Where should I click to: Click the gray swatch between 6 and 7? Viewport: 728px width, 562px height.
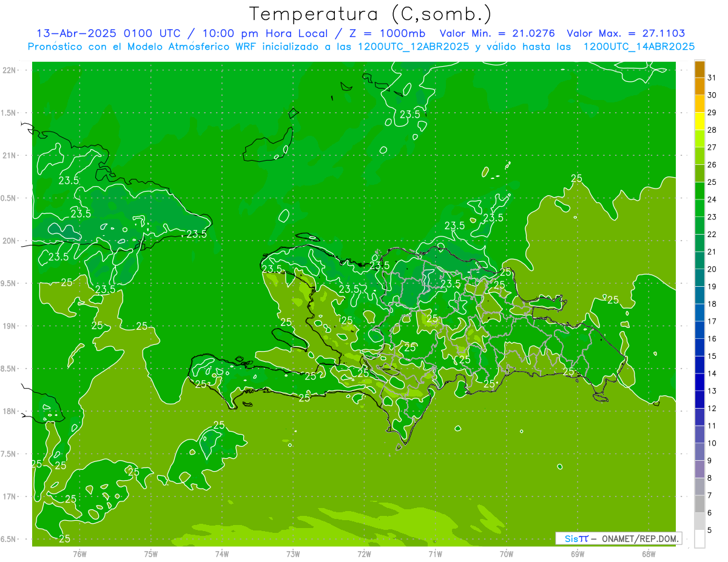[699, 504]
